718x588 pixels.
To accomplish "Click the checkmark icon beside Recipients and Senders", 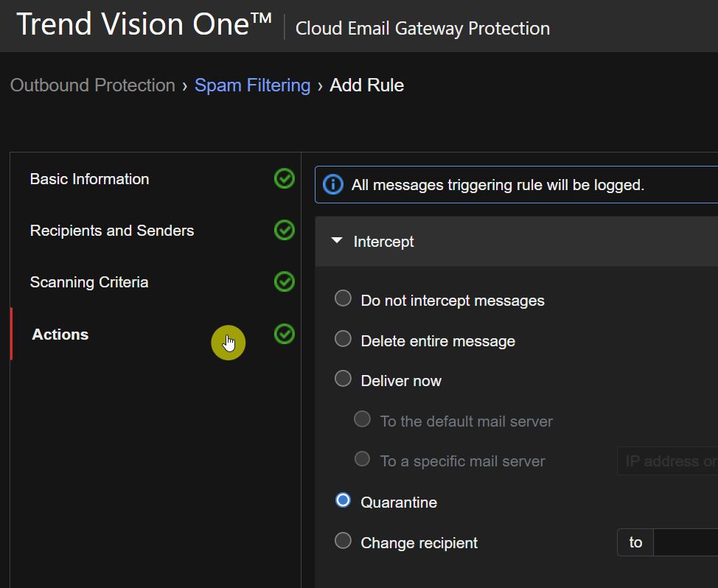I will click(284, 231).
